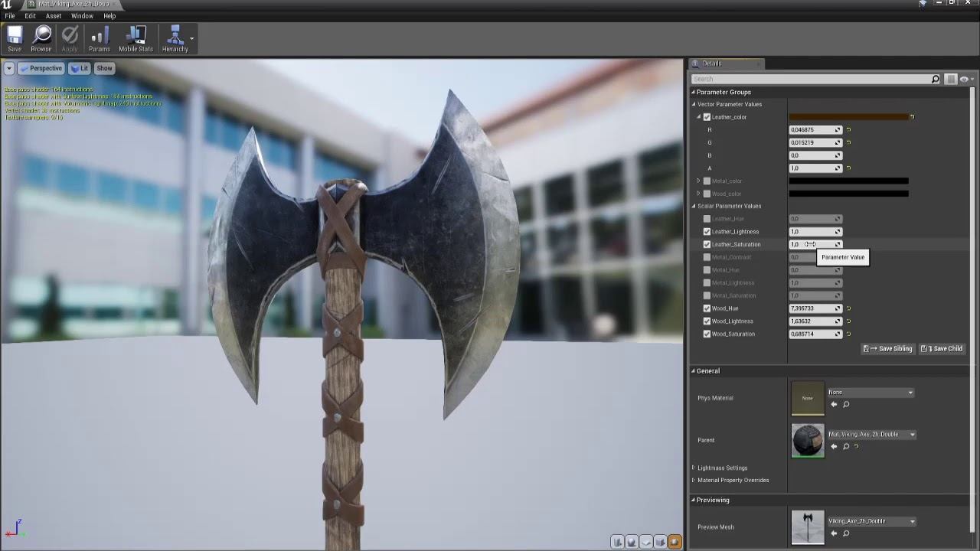
Task: Browse to Parent material in Content Browser
Action: (846, 446)
